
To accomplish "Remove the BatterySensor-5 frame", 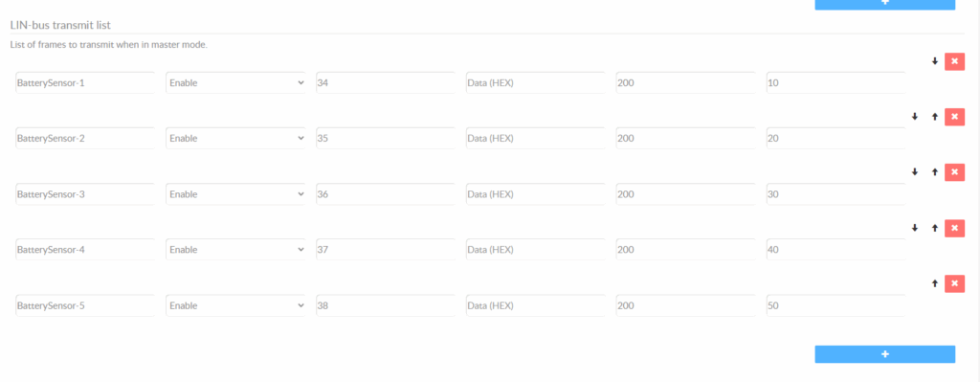I will point(954,283).
